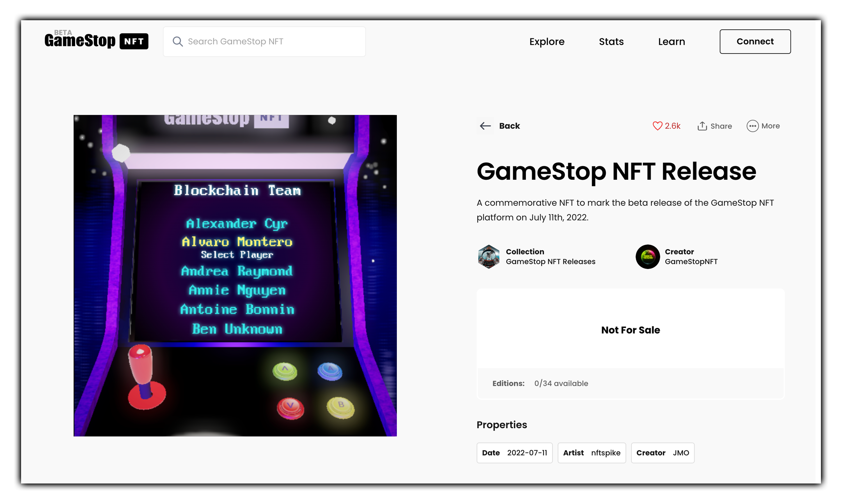Image resolution: width=842 pixels, height=504 pixels.
Task: Click the arcade NFT artwork image
Action: (x=235, y=275)
